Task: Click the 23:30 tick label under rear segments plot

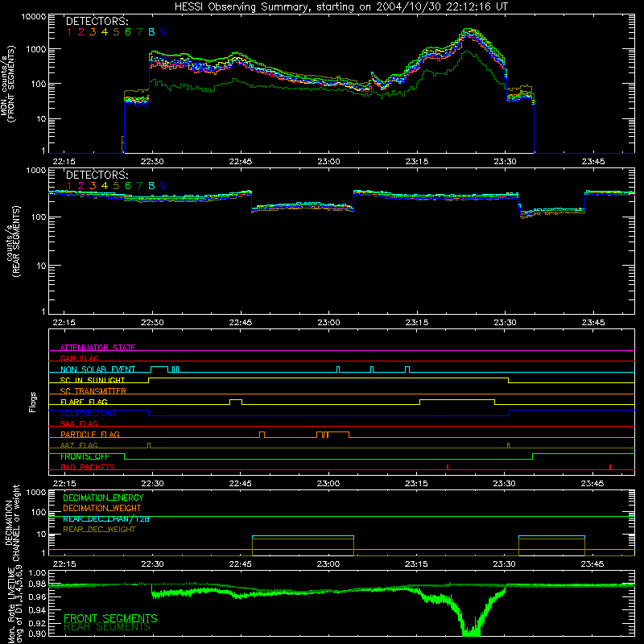Action: pos(505,323)
